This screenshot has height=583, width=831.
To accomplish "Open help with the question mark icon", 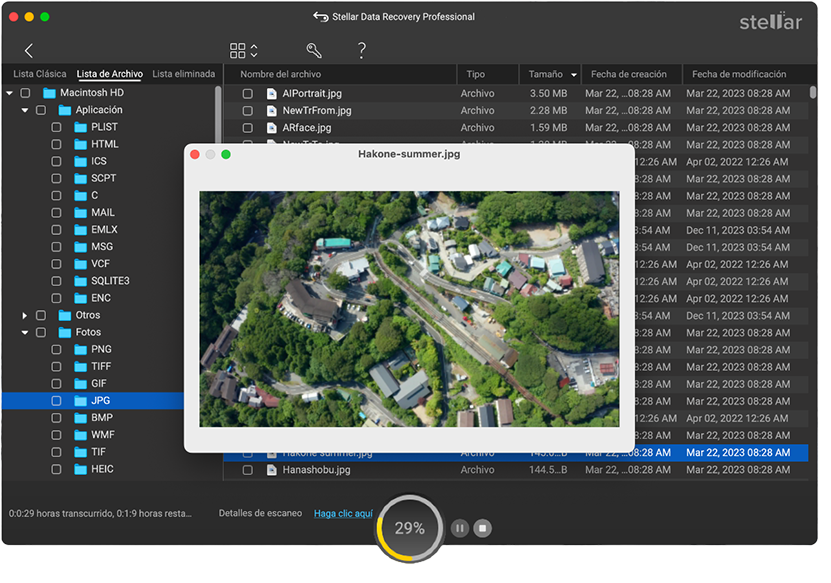I will 361,51.
